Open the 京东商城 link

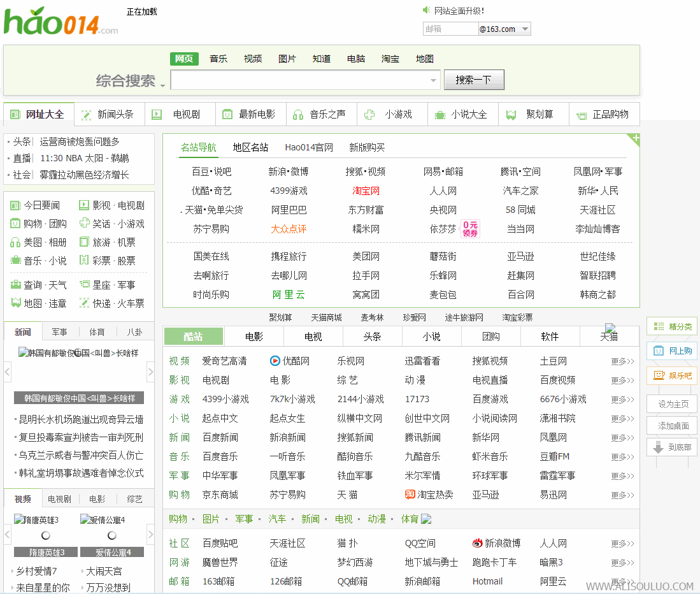220,495
